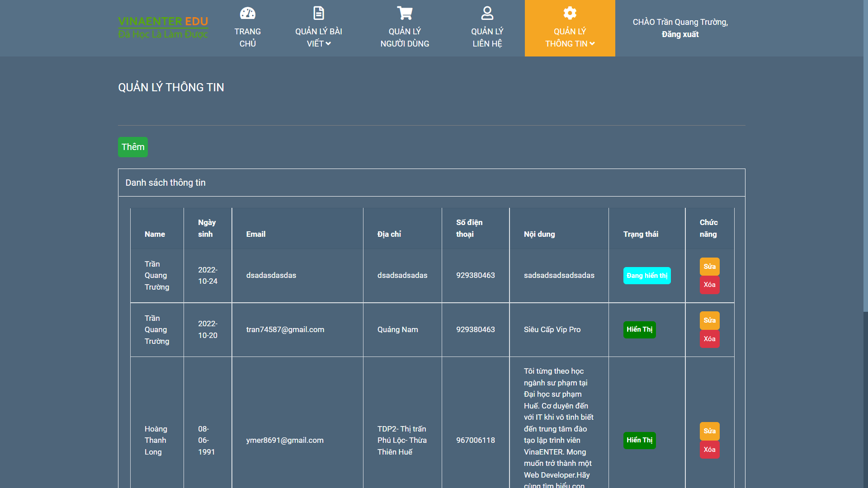Select the shopping cart icon above Quản Lý Người Dùng

pyautogui.click(x=405, y=13)
